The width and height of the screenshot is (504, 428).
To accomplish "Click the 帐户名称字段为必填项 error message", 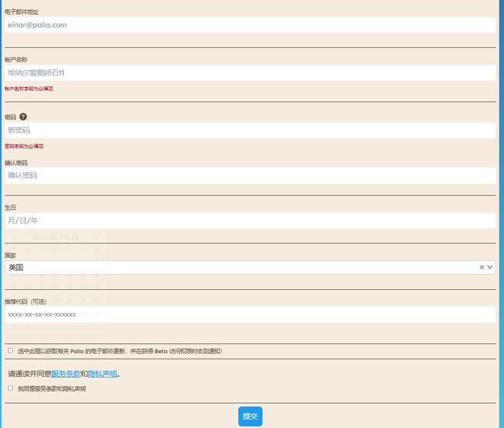I will click(x=29, y=89).
